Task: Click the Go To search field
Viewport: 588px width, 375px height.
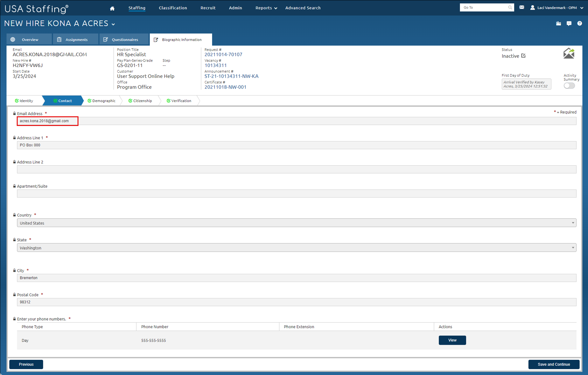Action: tap(484, 8)
